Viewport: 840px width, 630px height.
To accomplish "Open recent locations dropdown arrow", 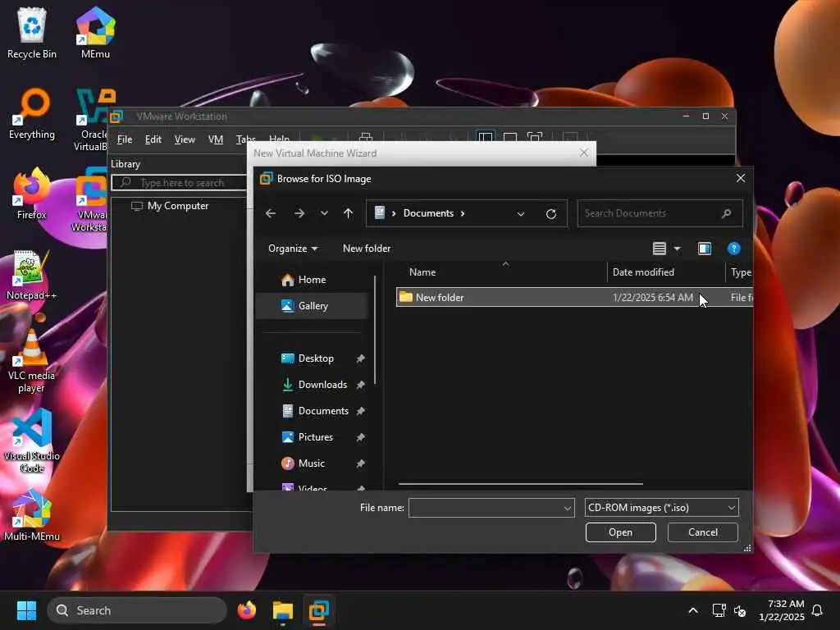I will point(324,213).
